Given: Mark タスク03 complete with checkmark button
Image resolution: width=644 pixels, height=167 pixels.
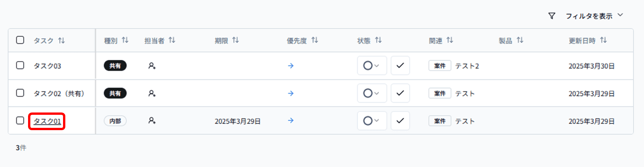Looking at the screenshot, I should (400, 66).
